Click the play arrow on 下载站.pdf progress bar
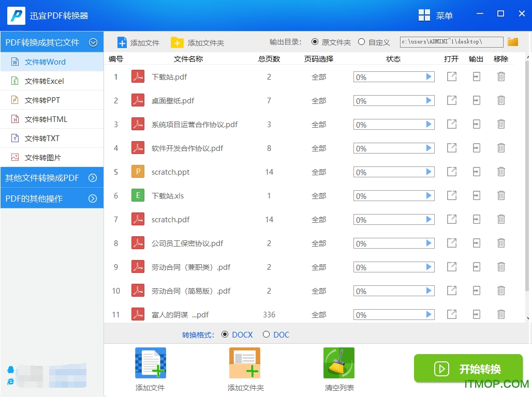This screenshot has height=397, width=532. [x=429, y=77]
